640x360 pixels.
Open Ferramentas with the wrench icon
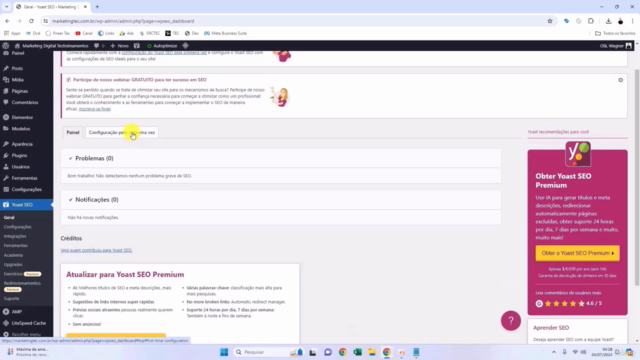[x=24, y=178]
